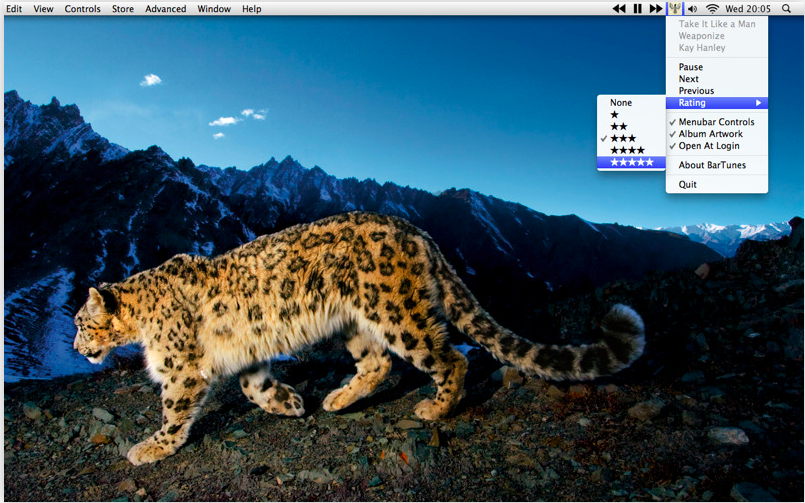The image size is (805, 503).
Task: Toggle the Album Artwork option
Action: pos(717,134)
